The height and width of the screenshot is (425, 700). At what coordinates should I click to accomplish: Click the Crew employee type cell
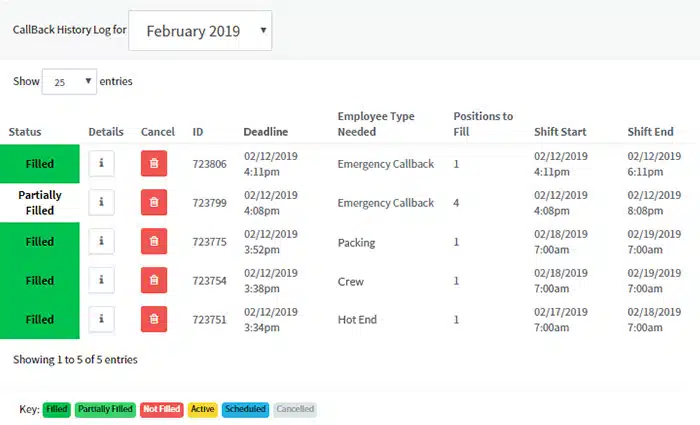[x=350, y=281]
